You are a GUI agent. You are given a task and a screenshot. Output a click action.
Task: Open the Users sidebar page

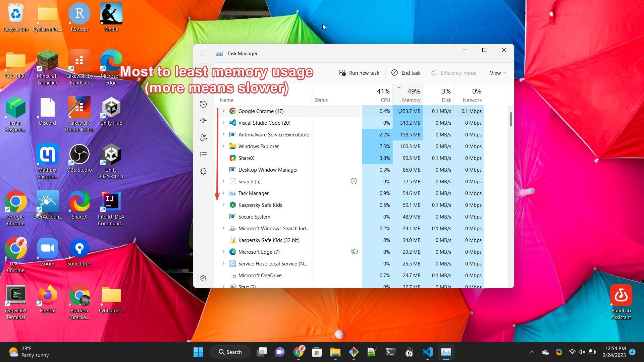203,138
